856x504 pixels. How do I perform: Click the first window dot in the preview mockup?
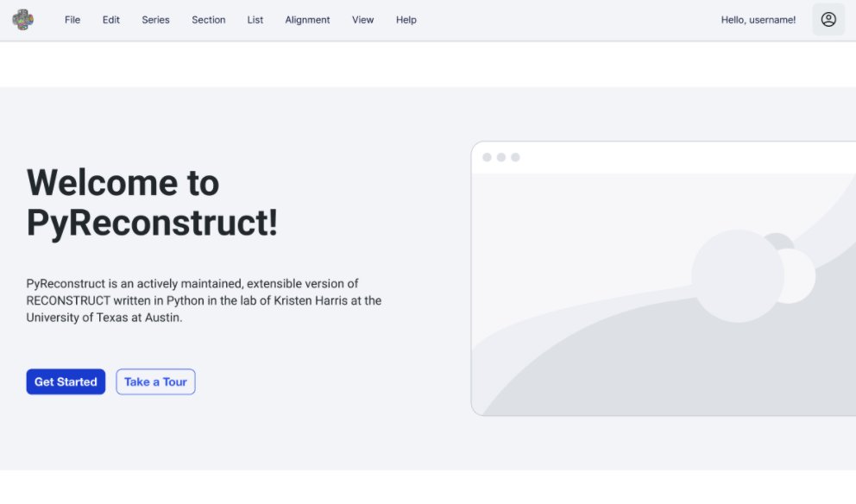click(486, 157)
